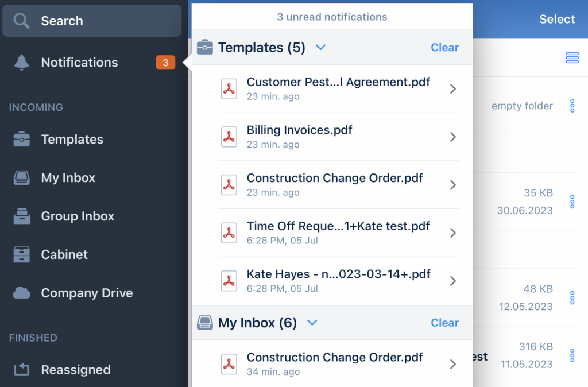Tap the Select button in header
588x387 pixels.
coord(556,19)
